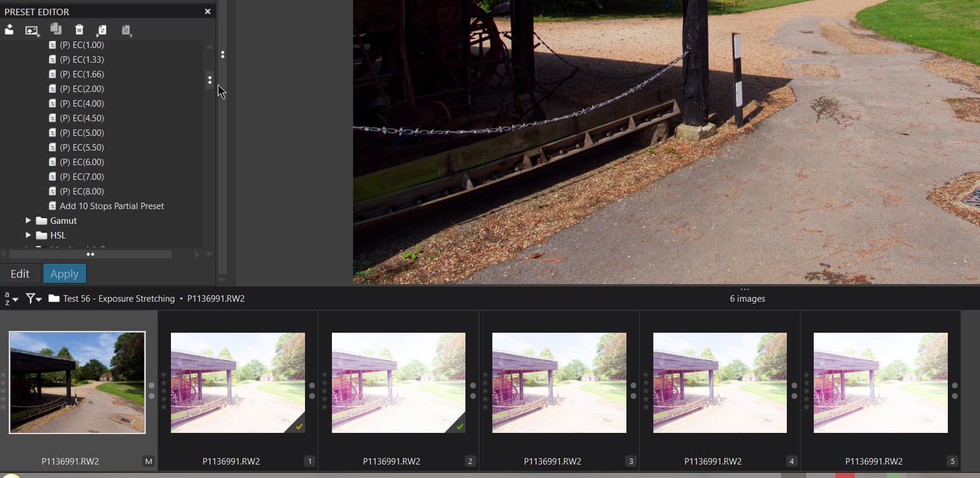The width and height of the screenshot is (980, 478).
Task: Open the image filter funnel dropdown
Action: (33, 299)
